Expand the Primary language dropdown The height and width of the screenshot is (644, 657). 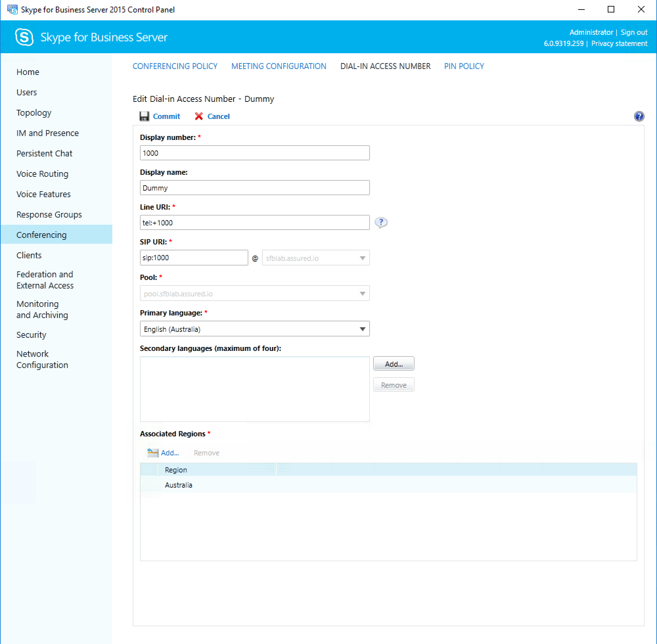click(x=255, y=329)
